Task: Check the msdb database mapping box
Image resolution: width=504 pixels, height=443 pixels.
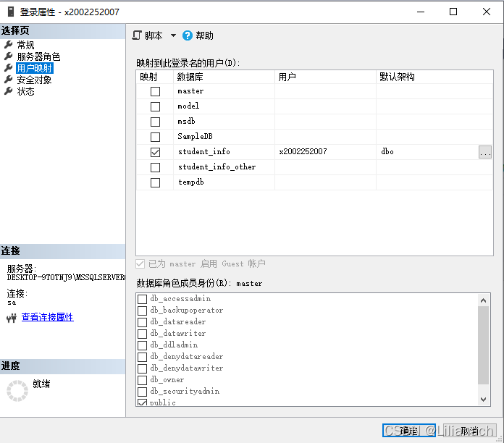Action: [x=155, y=122]
